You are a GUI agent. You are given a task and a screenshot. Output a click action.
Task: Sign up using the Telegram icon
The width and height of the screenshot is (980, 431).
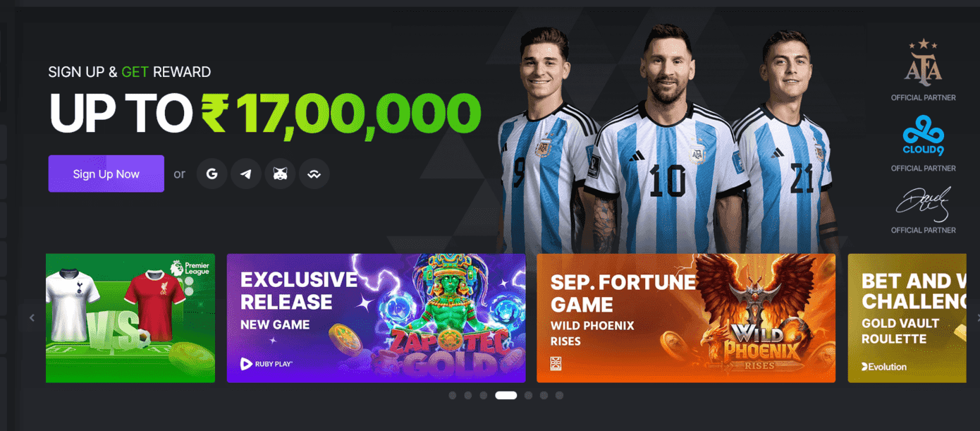246,174
